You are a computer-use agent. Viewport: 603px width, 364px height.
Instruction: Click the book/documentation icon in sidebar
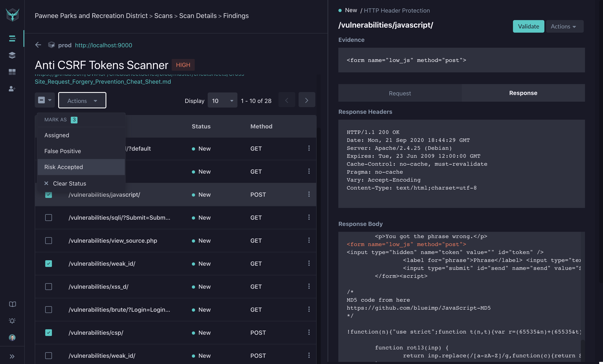[12, 304]
